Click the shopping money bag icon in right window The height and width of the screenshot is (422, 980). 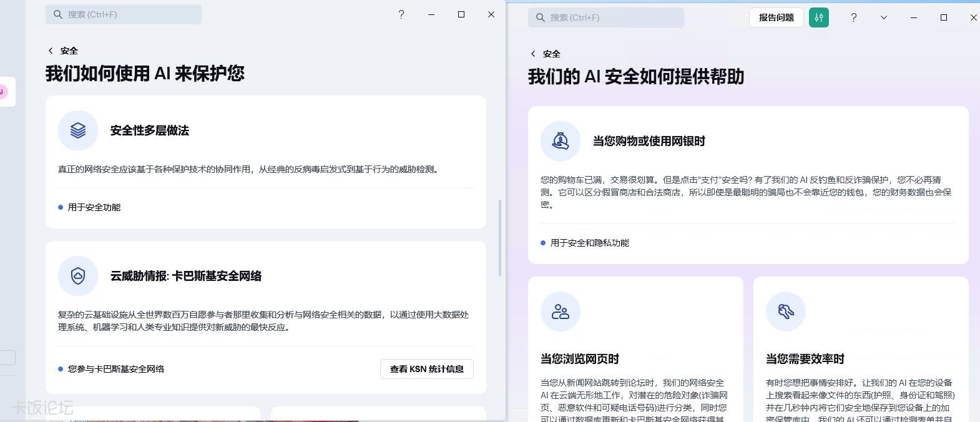click(561, 141)
